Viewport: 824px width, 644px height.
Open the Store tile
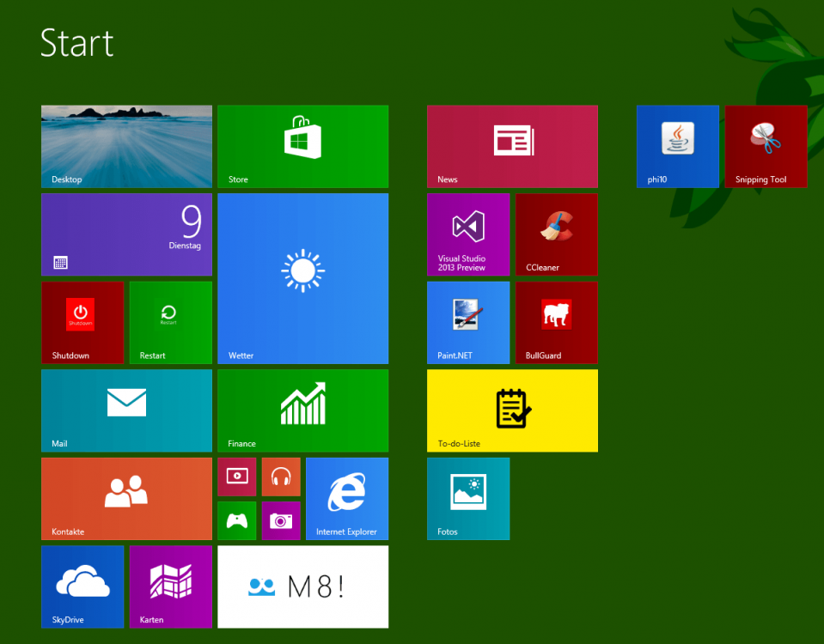click(x=302, y=146)
